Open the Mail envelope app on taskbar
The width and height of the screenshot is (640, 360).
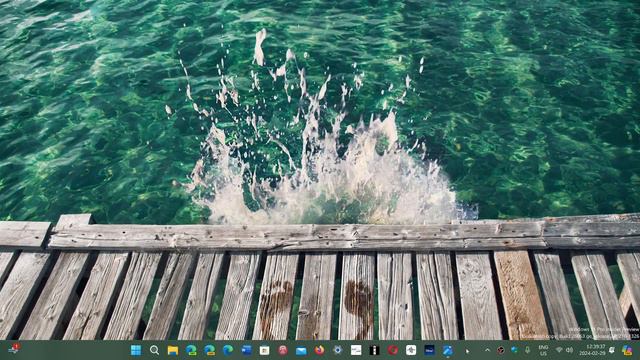click(301, 351)
